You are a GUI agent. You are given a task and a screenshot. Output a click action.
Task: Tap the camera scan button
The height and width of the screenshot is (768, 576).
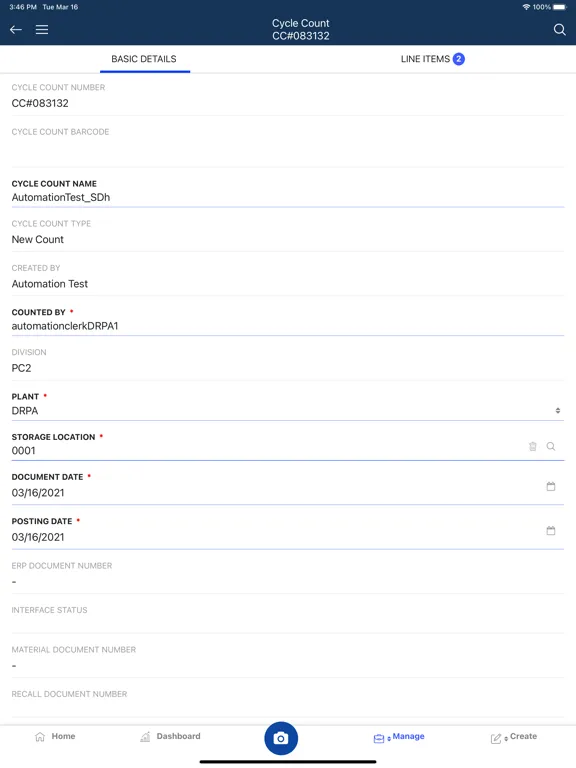281,738
